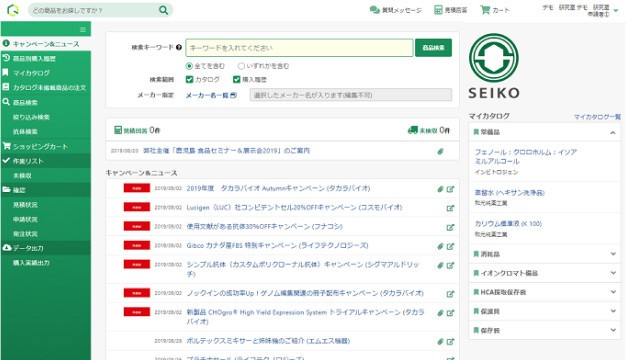Open external link icon for 抗体30%OFF campaign
This screenshot has width=627, height=360.
pyautogui.click(x=450, y=227)
